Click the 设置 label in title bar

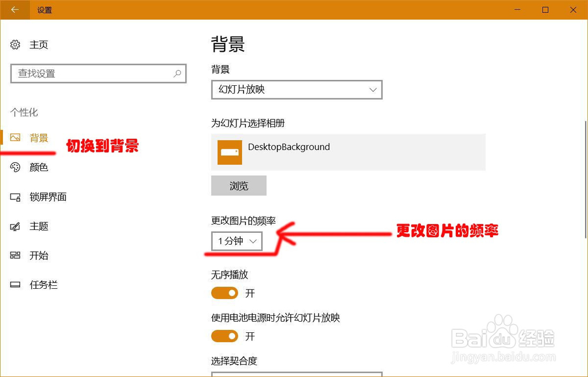coord(45,9)
